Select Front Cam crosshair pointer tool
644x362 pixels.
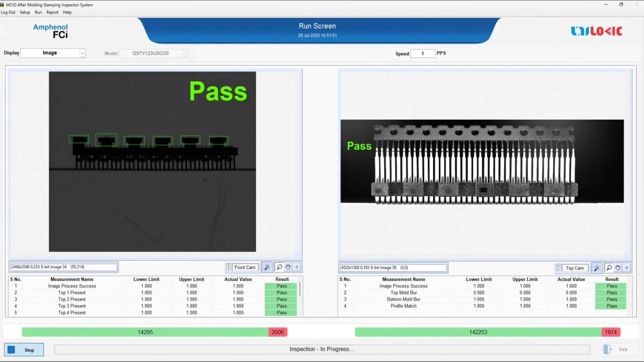pyautogui.click(x=297, y=267)
